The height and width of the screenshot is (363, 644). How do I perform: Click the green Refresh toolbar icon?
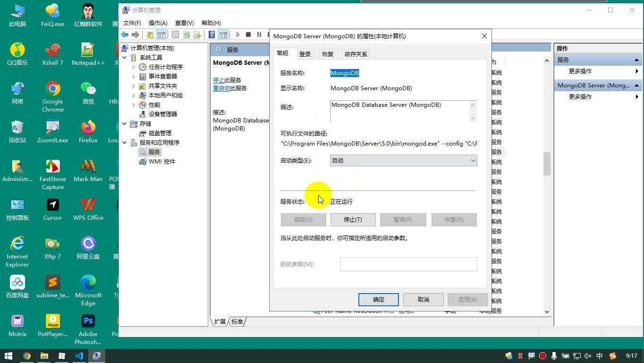click(186, 35)
